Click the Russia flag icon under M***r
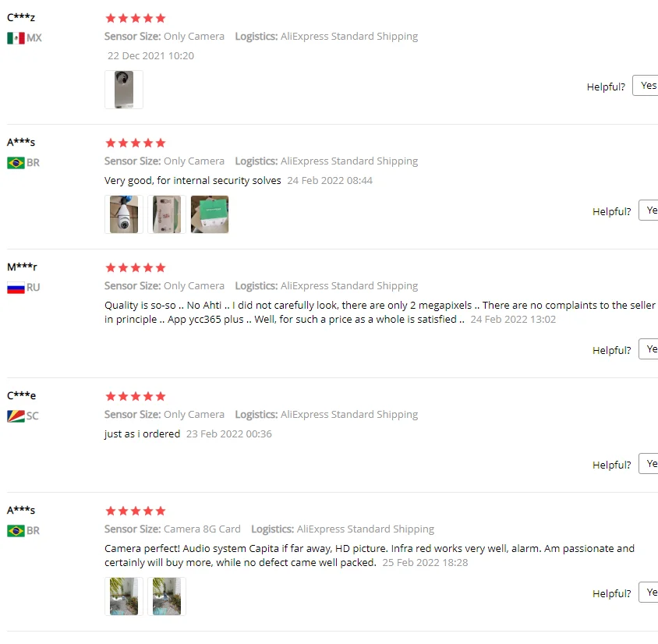Viewport: 658px width, 644px height. 16,288
